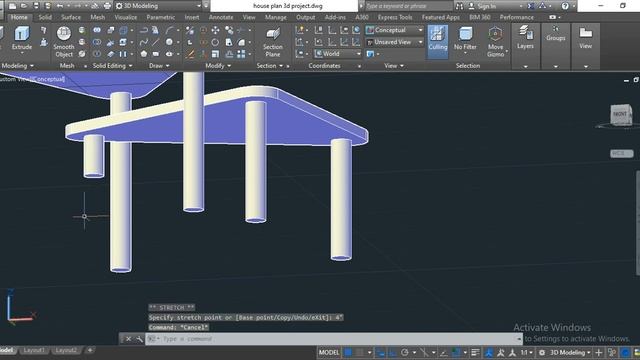Open the Groups panel button

(x=556, y=34)
